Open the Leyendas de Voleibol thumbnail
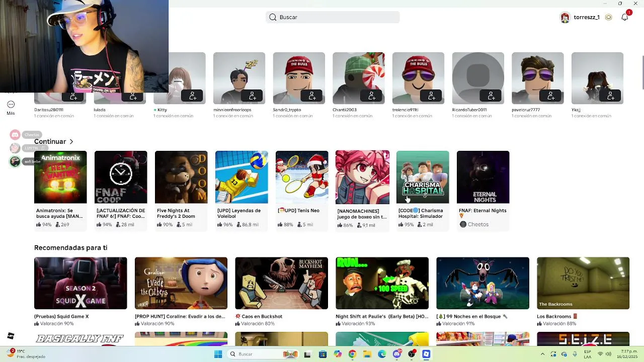 [x=242, y=177]
